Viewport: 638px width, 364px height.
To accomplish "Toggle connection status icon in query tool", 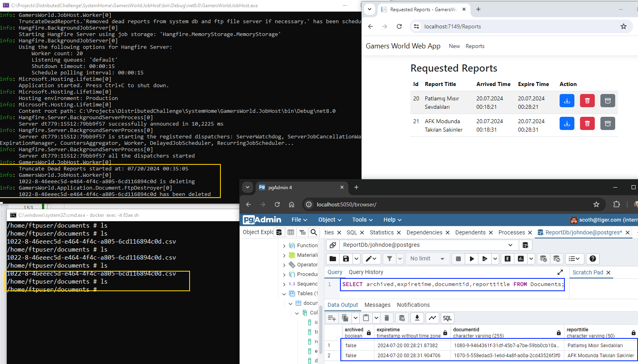I will tap(333, 245).
